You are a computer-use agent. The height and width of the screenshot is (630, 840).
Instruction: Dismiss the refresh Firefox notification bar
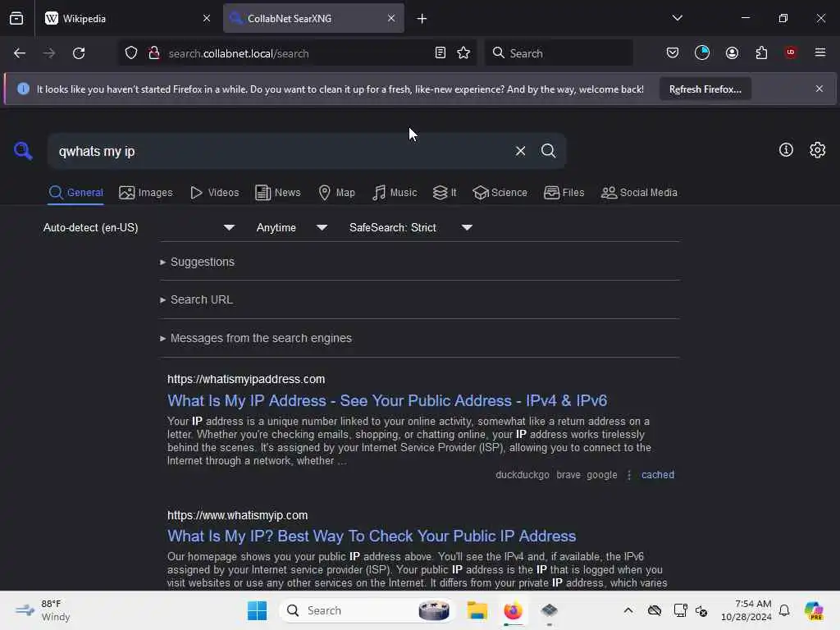819,89
